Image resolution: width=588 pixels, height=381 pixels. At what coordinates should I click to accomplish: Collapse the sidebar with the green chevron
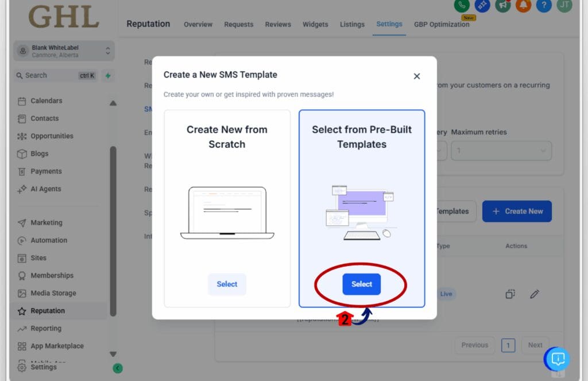tap(118, 368)
